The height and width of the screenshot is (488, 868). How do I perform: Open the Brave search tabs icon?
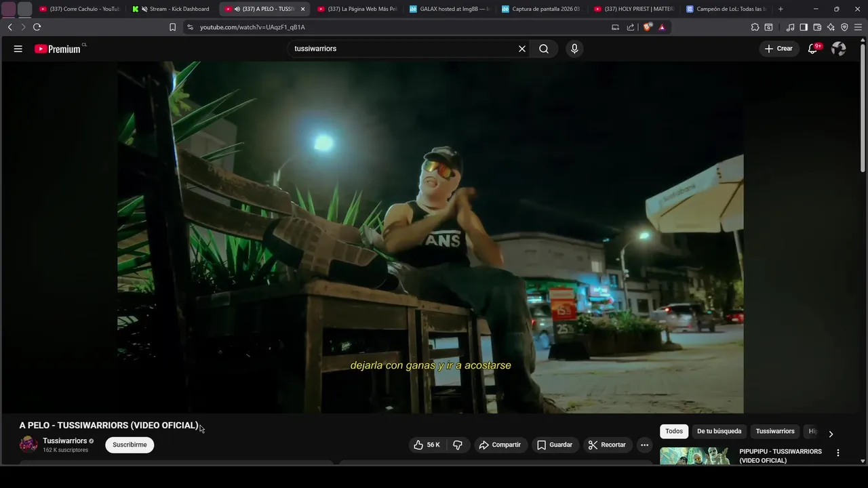768,27
